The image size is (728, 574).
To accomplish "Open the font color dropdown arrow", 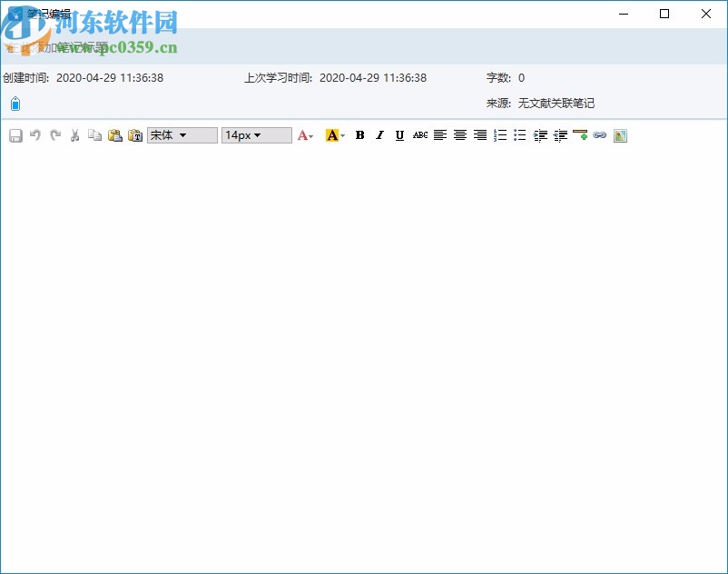I will (x=311, y=135).
